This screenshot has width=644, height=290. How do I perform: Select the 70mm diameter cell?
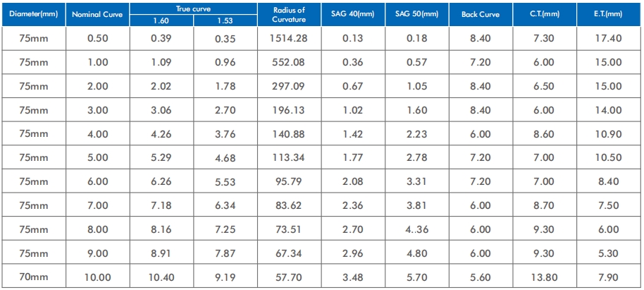[x=34, y=277]
